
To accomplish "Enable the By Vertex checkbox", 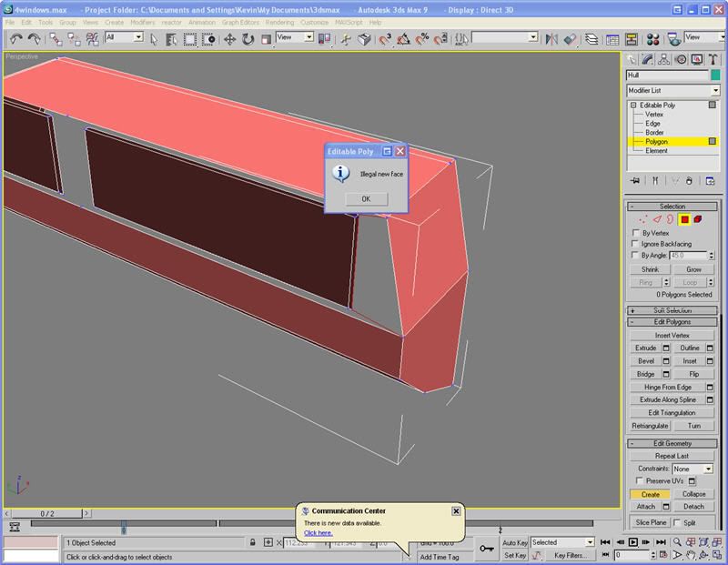I will click(x=635, y=233).
